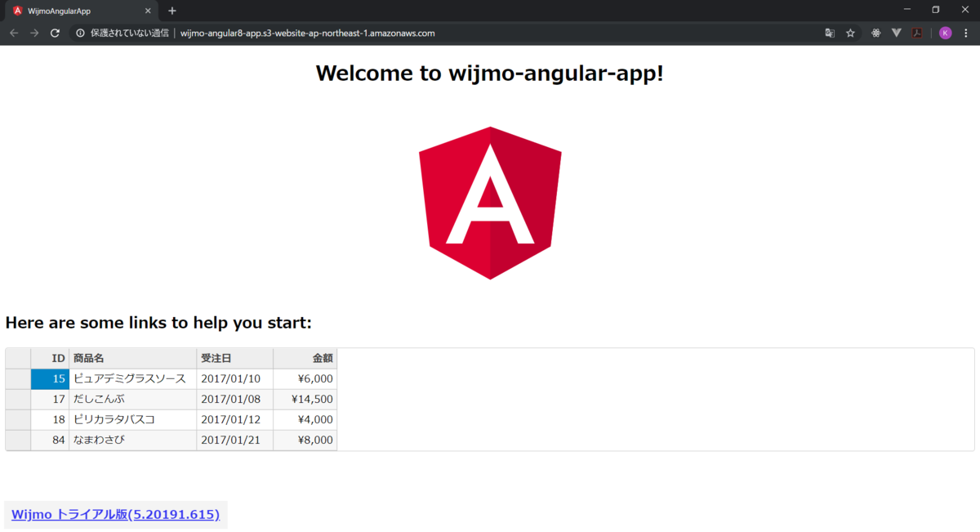The width and height of the screenshot is (980, 532).
Task: Select the ID cell 18
Action: (50, 419)
